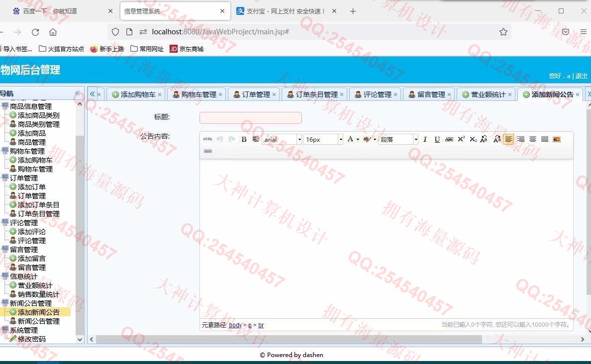
Task: Click inside the 公告内容 editor text area
Action: point(387,239)
